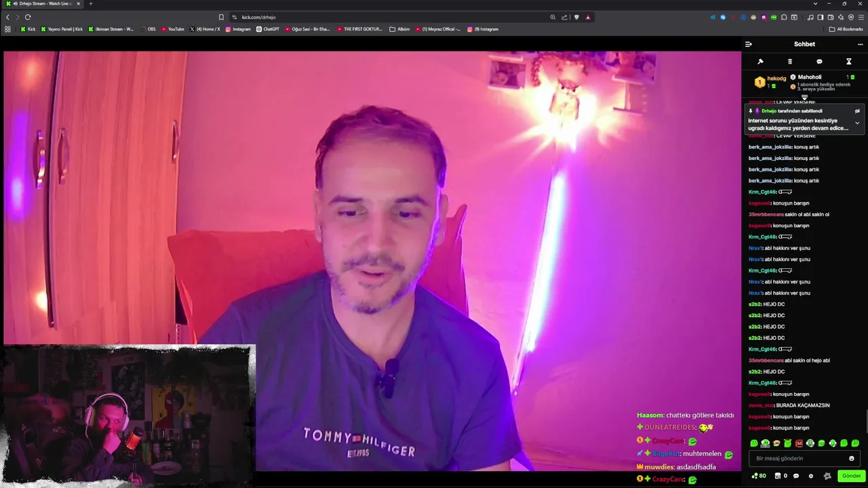The height and width of the screenshot is (488, 868).
Task: Open the YouTube bookmark
Action: [x=173, y=29]
